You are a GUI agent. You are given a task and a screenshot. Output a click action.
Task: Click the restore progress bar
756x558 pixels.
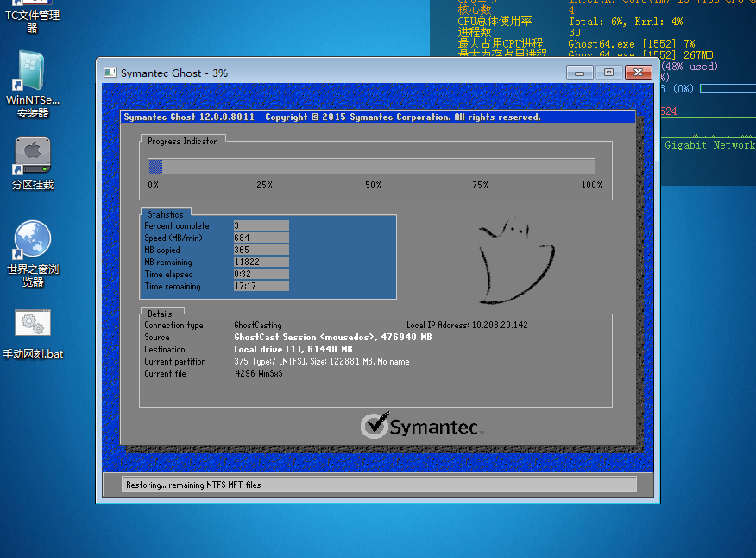tap(371, 166)
